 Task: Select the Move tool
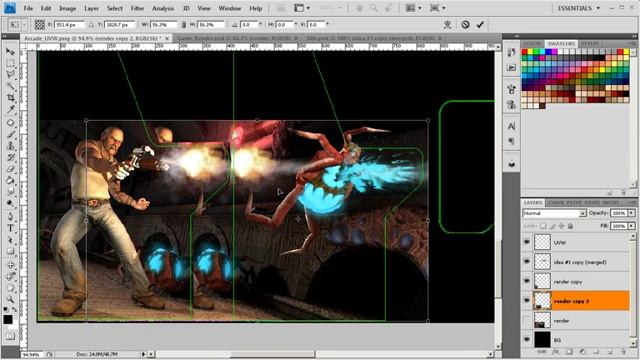[10, 52]
